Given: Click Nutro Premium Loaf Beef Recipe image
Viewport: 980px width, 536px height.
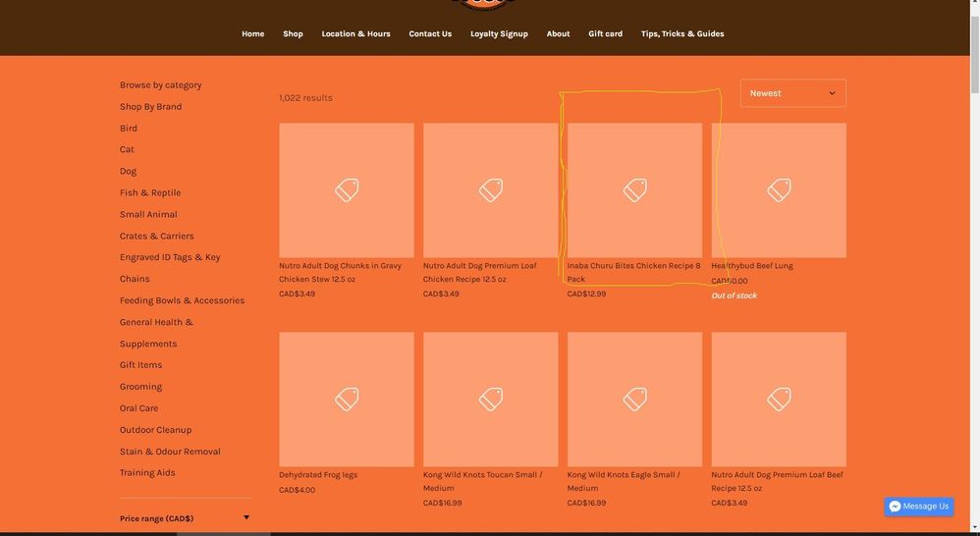Looking at the screenshot, I should coord(779,399).
